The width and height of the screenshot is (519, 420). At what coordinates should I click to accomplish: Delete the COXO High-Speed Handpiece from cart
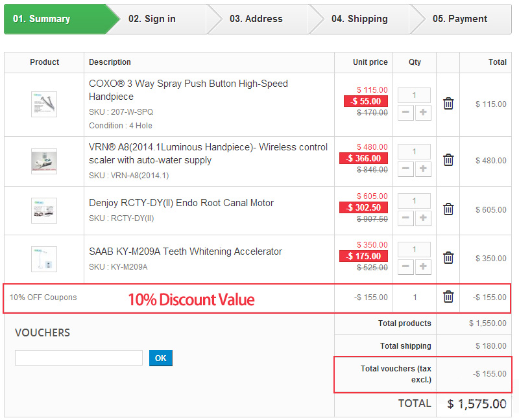tap(448, 104)
